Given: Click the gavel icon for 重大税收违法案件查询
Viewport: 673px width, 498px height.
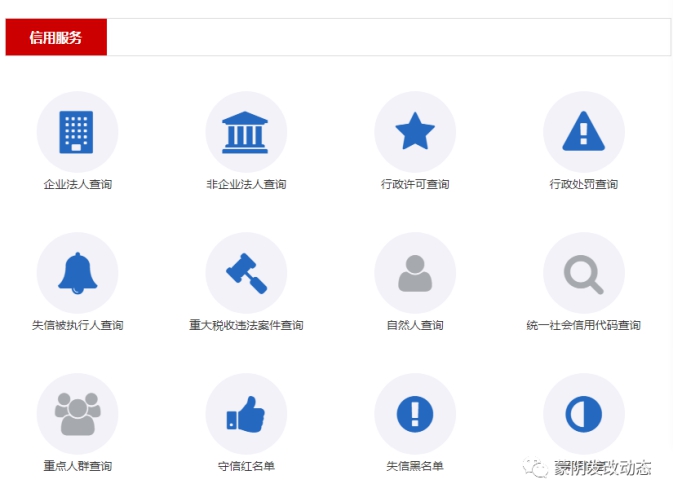Looking at the screenshot, I should [246, 273].
